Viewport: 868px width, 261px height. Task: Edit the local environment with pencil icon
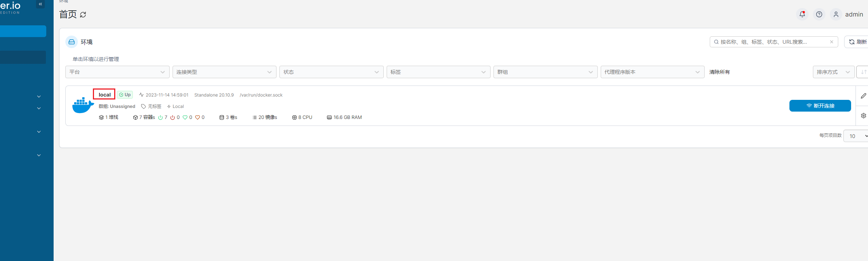864,96
